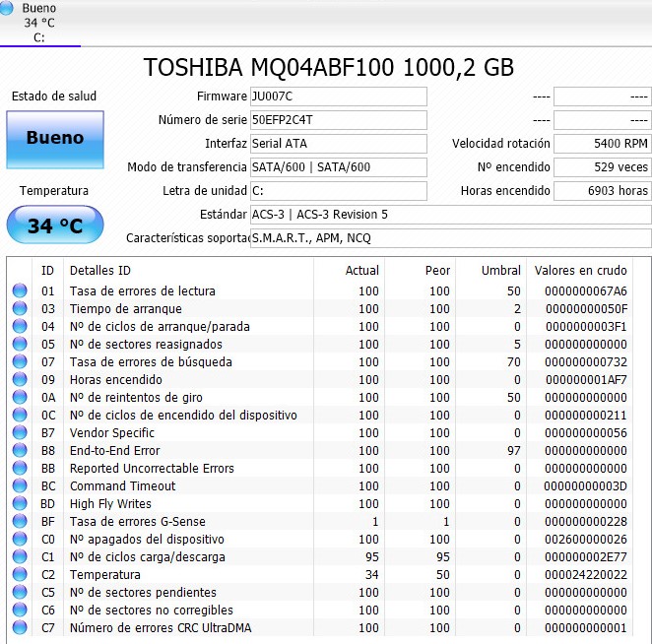
Task: Select the Número de errores CRC UltraDMA row
Action: [x=320, y=627]
